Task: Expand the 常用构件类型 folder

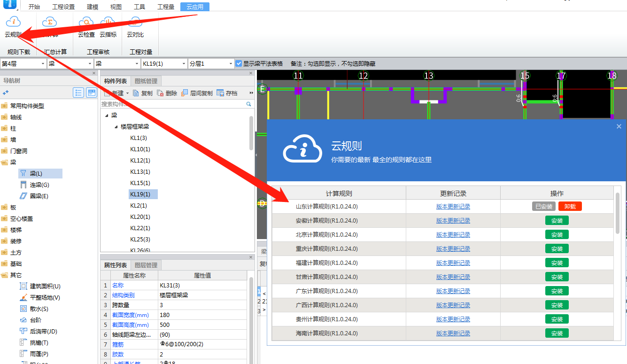Action: [x=4, y=106]
